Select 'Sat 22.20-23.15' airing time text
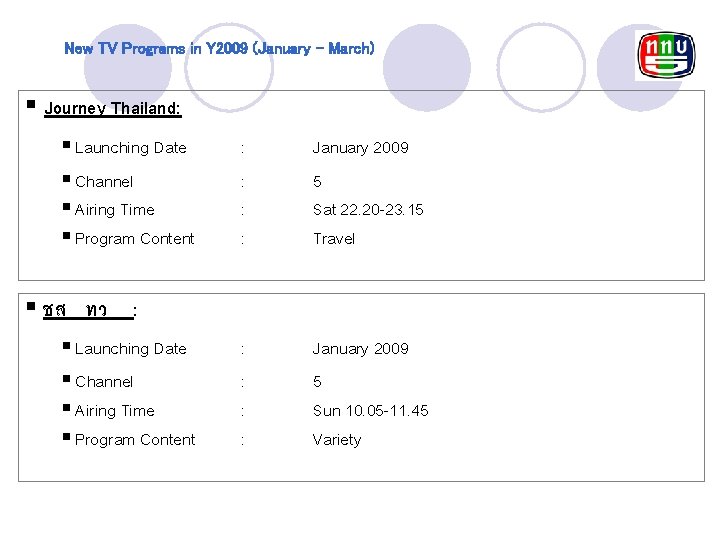Screen dimensions: 720x540 point(368,210)
